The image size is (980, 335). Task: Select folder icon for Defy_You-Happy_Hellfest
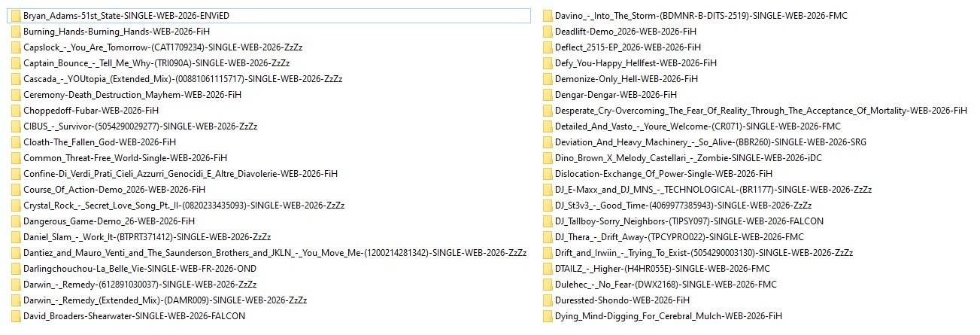547,62
